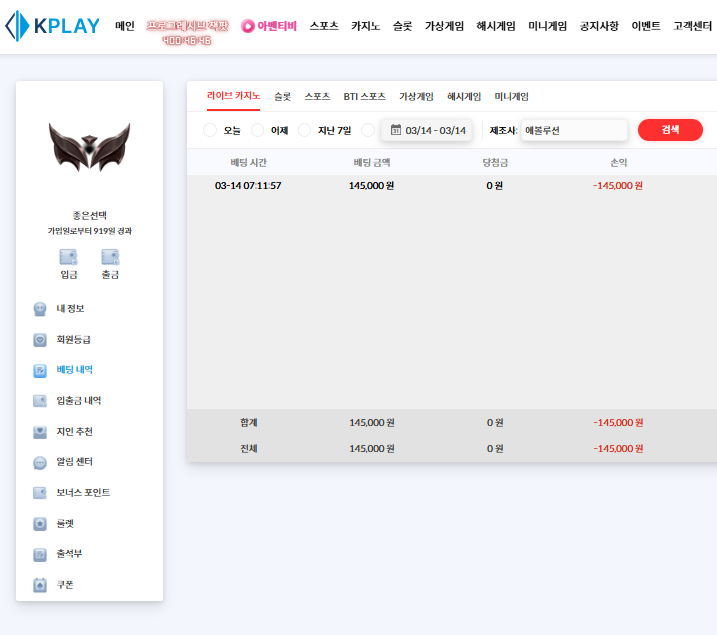Open 내 정보 profile icon in sidebar
Viewport: 717px width, 635px height.
pyautogui.click(x=40, y=309)
